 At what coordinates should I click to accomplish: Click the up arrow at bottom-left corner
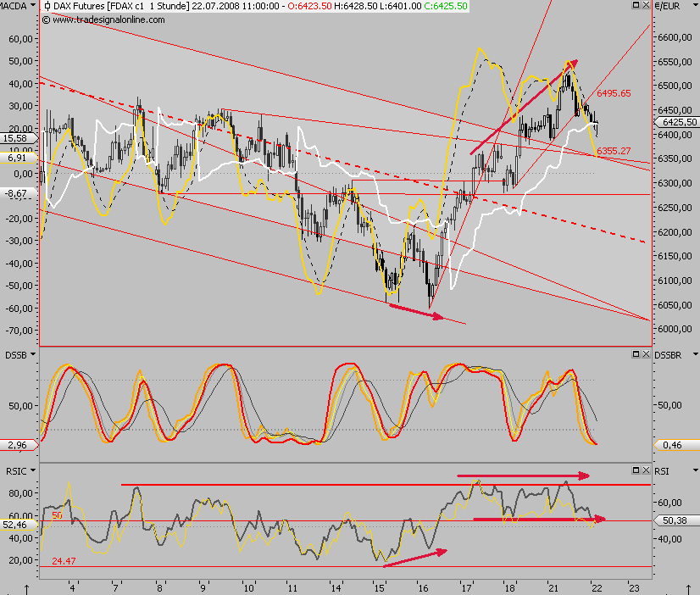pyautogui.click(x=27, y=590)
